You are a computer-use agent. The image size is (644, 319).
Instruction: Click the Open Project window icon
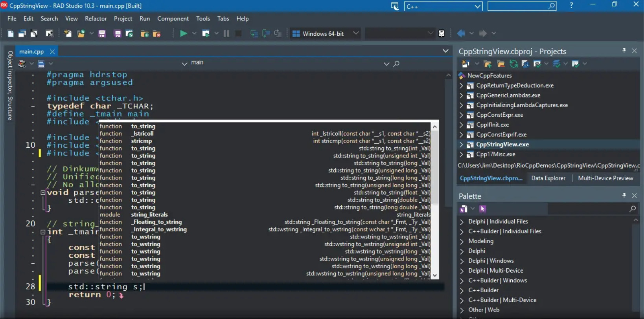(129, 34)
